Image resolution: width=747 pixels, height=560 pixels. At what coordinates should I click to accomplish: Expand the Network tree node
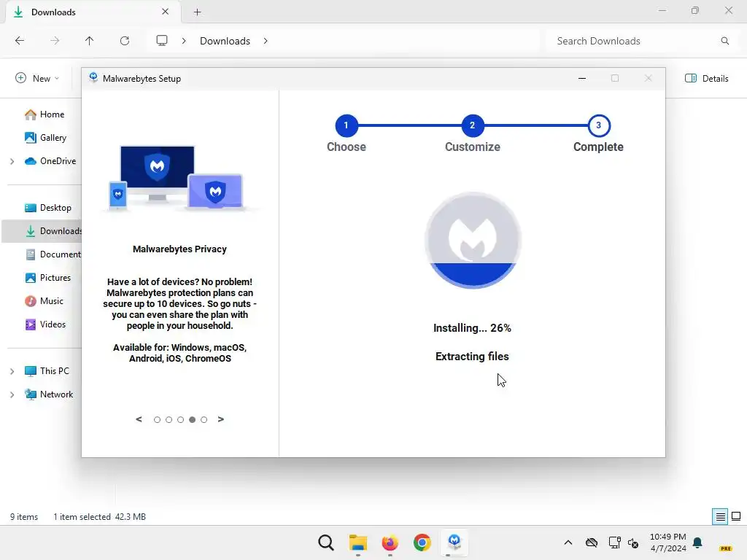click(12, 394)
